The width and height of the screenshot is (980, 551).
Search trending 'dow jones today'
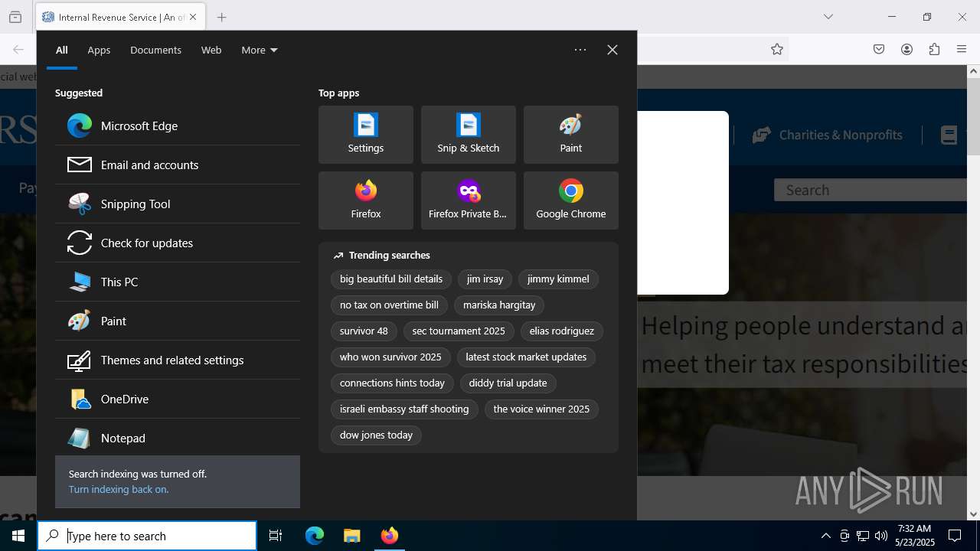(376, 435)
